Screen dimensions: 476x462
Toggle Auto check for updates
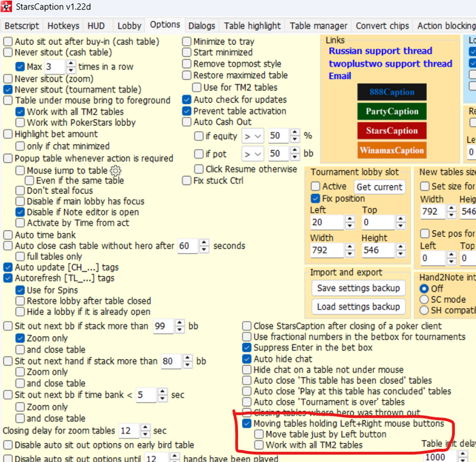pyautogui.click(x=187, y=99)
